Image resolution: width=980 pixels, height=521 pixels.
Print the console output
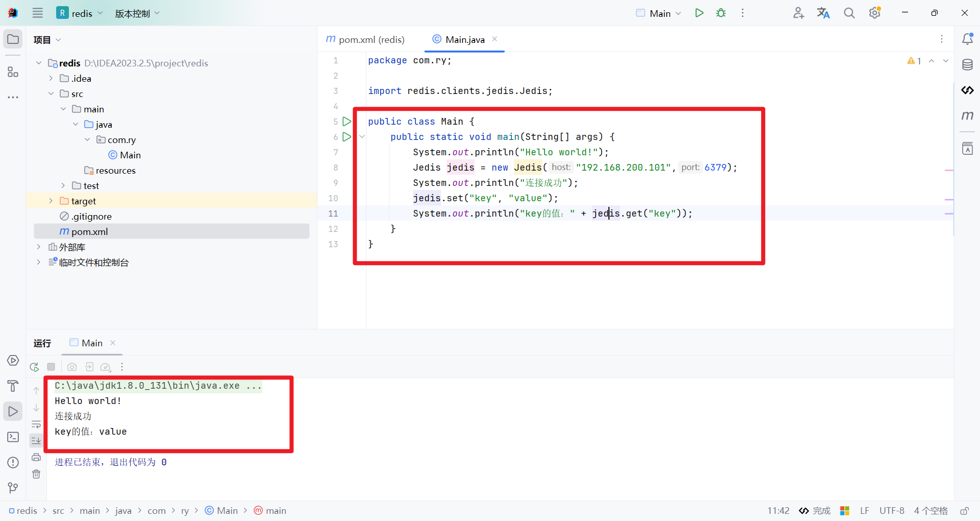[36, 457]
